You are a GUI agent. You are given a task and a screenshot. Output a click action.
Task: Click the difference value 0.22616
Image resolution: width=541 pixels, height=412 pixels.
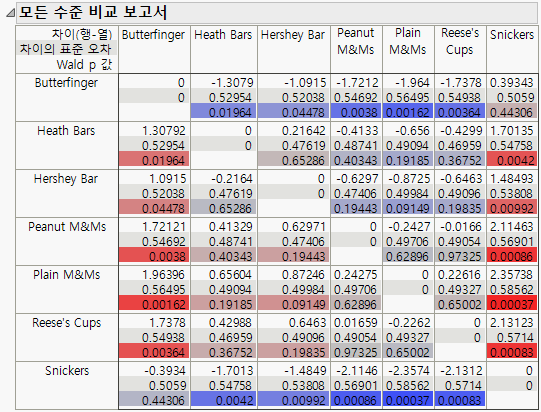pyautogui.click(x=460, y=275)
